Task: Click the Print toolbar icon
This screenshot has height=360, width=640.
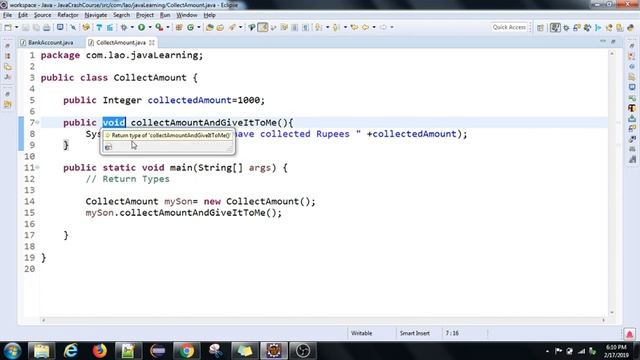Action: [x=47, y=27]
